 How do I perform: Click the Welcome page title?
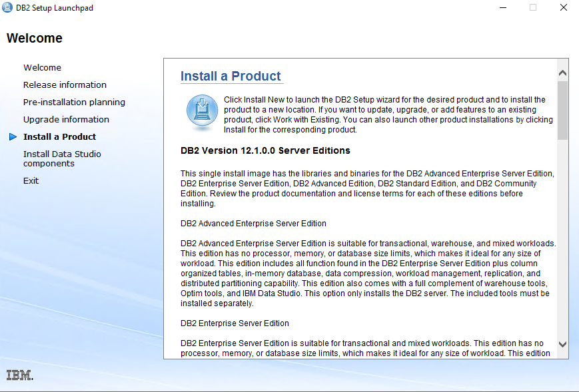click(x=34, y=38)
